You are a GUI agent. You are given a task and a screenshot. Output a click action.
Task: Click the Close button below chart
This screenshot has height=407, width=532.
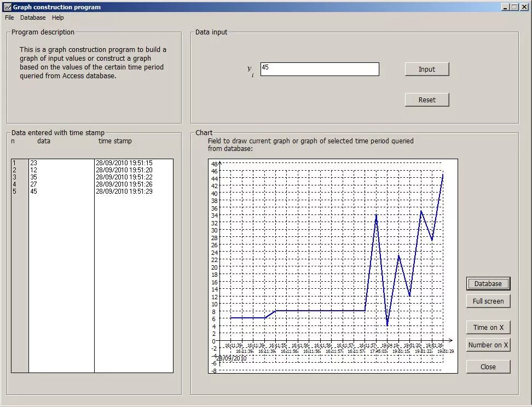point(488,367)
